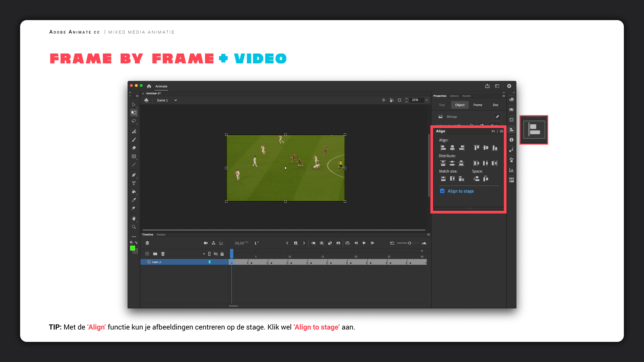Select the Zoom magnifier tool

pyautogui.click(x=134, y=227)
